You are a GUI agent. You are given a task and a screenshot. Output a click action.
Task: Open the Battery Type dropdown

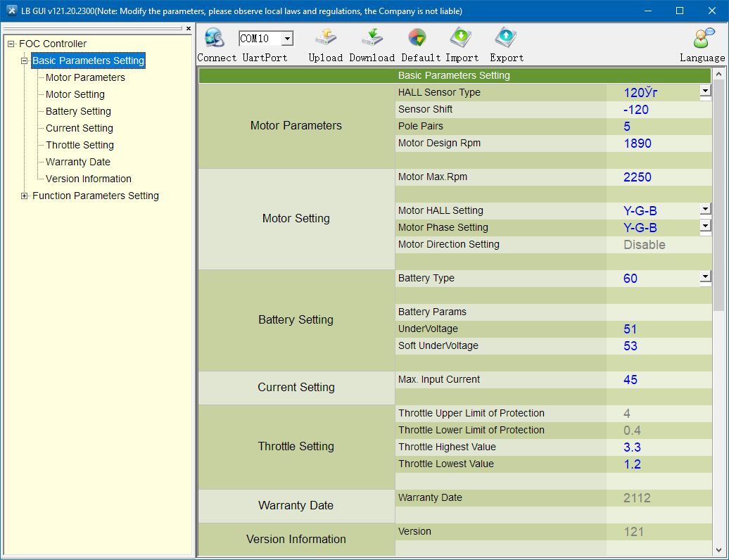(705, 277)
